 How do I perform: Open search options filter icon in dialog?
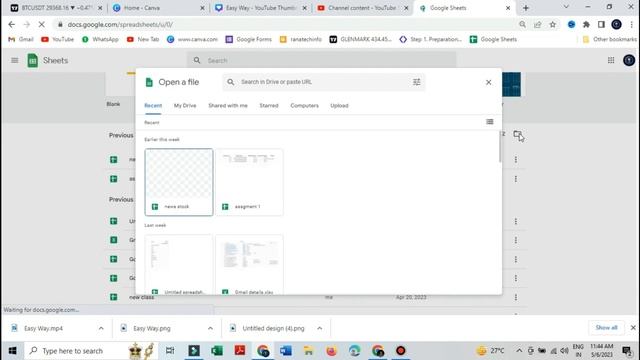[x=416, y=82]
